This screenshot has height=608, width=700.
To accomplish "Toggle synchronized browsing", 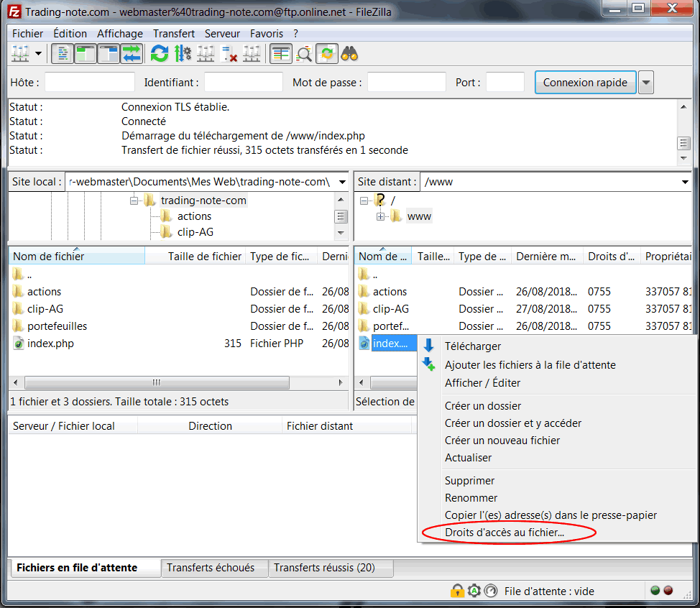I will click(x=327, y=54).
